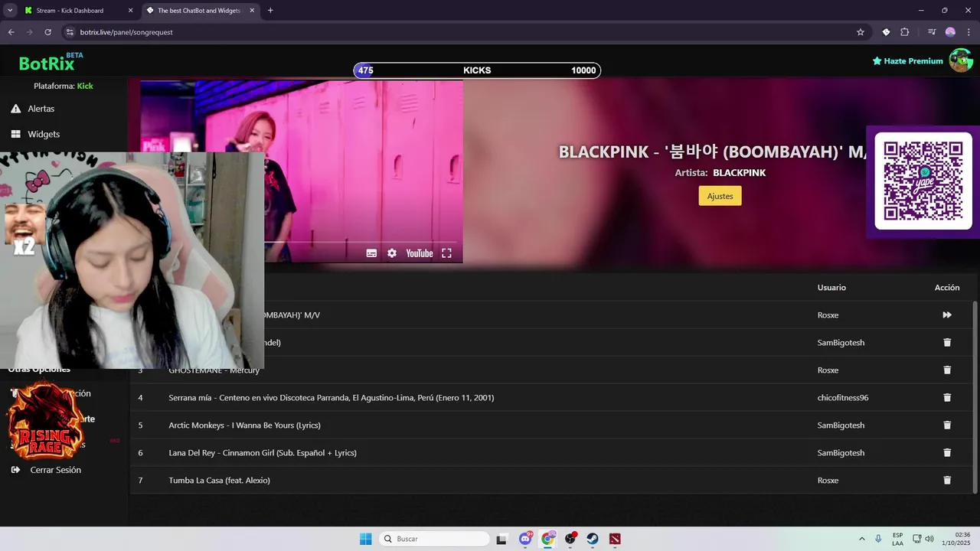Open YouTube player settings gear
The height and width of the screenshot is (551, 980).
392,253
